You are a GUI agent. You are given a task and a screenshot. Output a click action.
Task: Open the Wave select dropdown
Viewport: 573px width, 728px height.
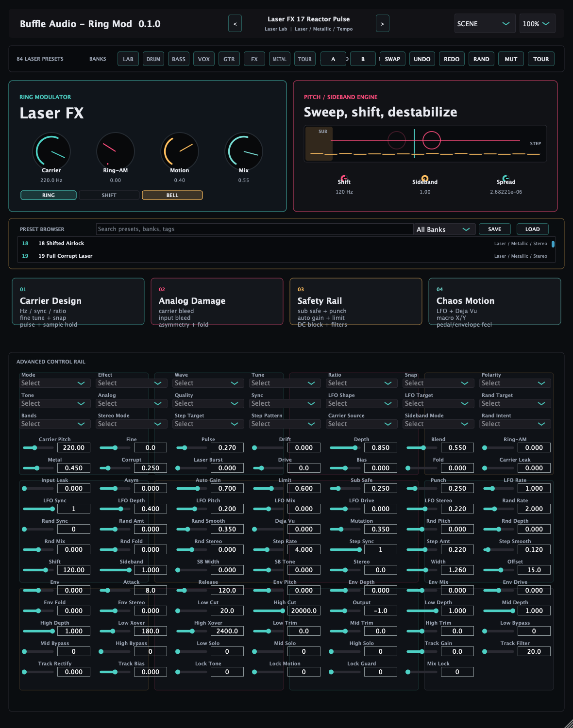point(208,383)
